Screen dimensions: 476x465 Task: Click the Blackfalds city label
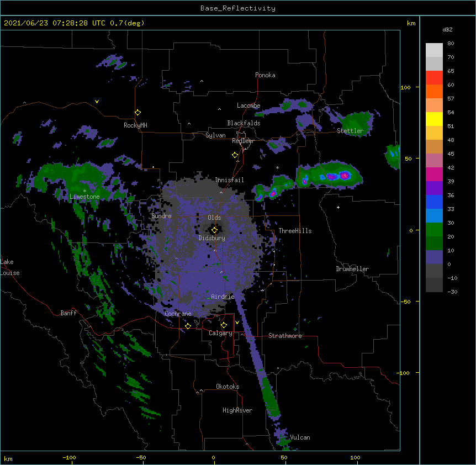[x=244, y=123]
